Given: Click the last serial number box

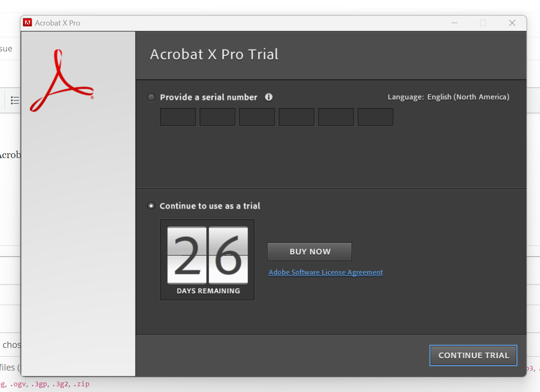Looking at the screenshot, I should [x=375, y=117].
